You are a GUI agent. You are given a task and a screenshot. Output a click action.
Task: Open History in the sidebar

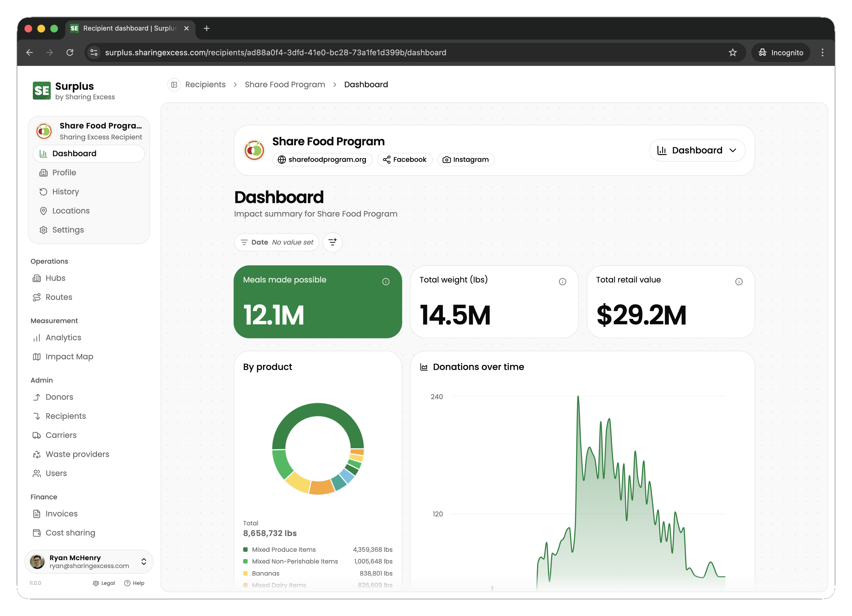(x=89, y=192)
